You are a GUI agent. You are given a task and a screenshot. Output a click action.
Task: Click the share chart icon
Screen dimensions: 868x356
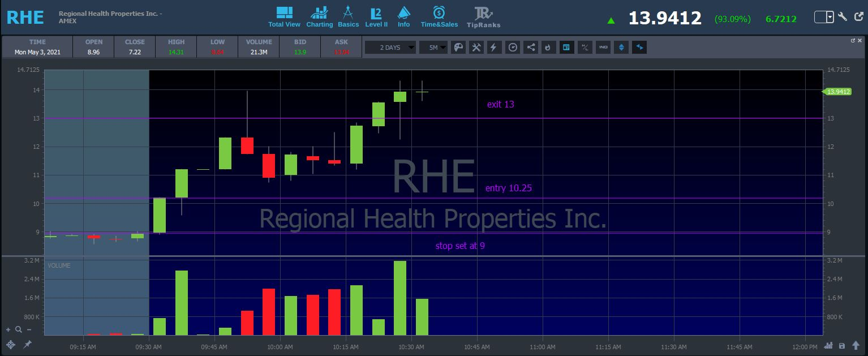point(531,48)
